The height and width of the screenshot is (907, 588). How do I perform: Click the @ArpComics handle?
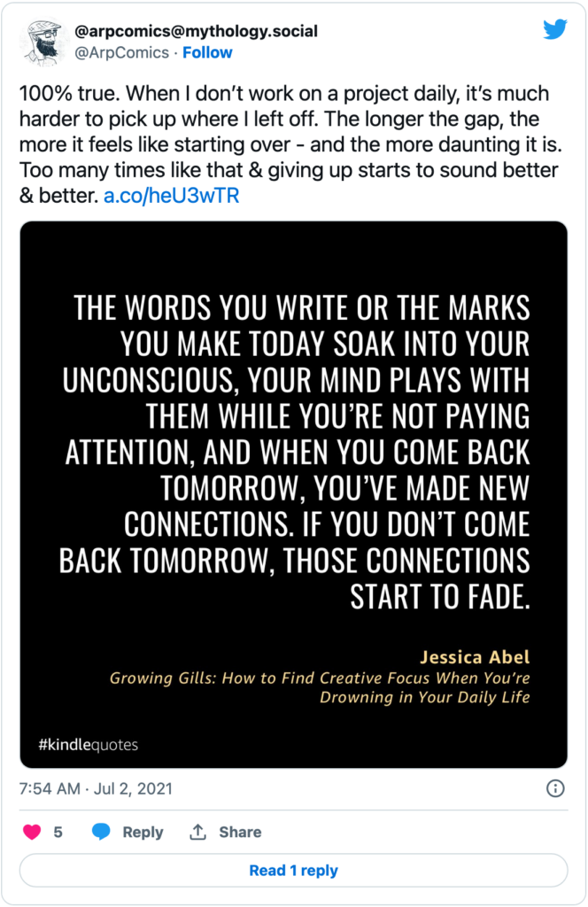(122, 52)
